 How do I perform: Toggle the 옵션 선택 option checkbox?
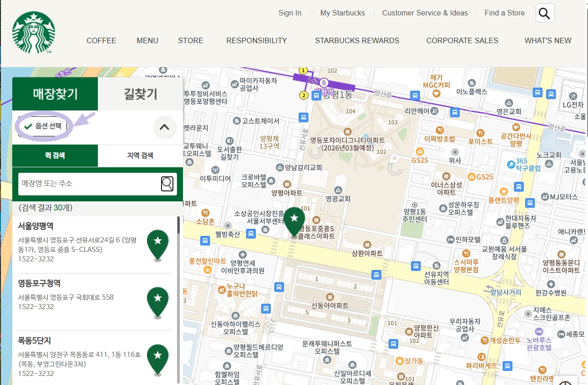(x=44, y=126)
